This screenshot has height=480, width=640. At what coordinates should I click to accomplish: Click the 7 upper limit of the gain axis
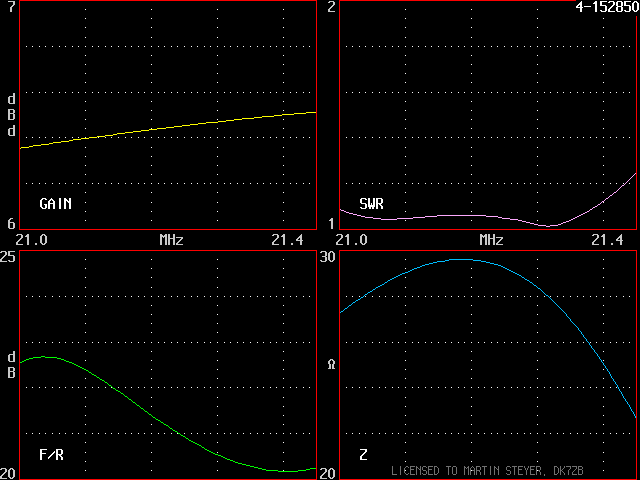click(11, 7)
